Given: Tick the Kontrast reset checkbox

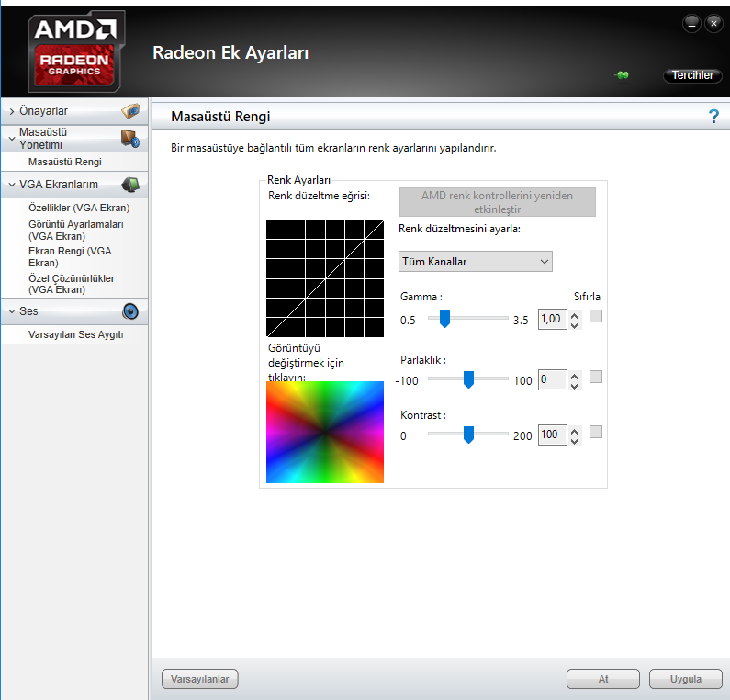Looking at the screenshot, I should (x=596, y=432).
